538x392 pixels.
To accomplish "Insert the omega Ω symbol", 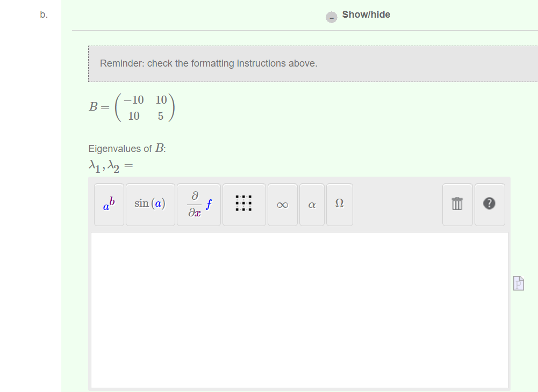I will click(339, 204).
